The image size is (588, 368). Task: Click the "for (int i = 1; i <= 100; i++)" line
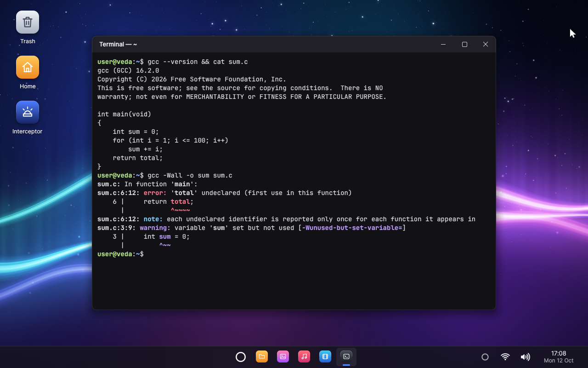pyautogui.click(x=170, y=140)
